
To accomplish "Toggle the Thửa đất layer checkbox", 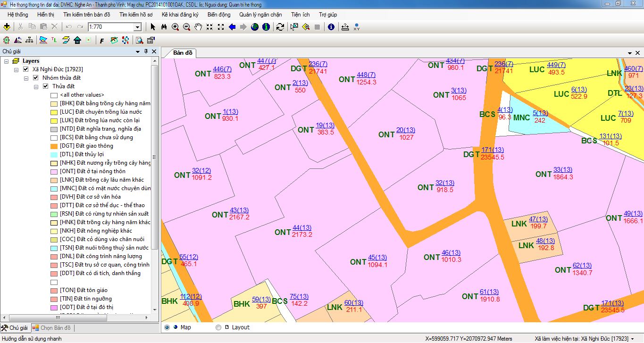I will tap(45, 86).
